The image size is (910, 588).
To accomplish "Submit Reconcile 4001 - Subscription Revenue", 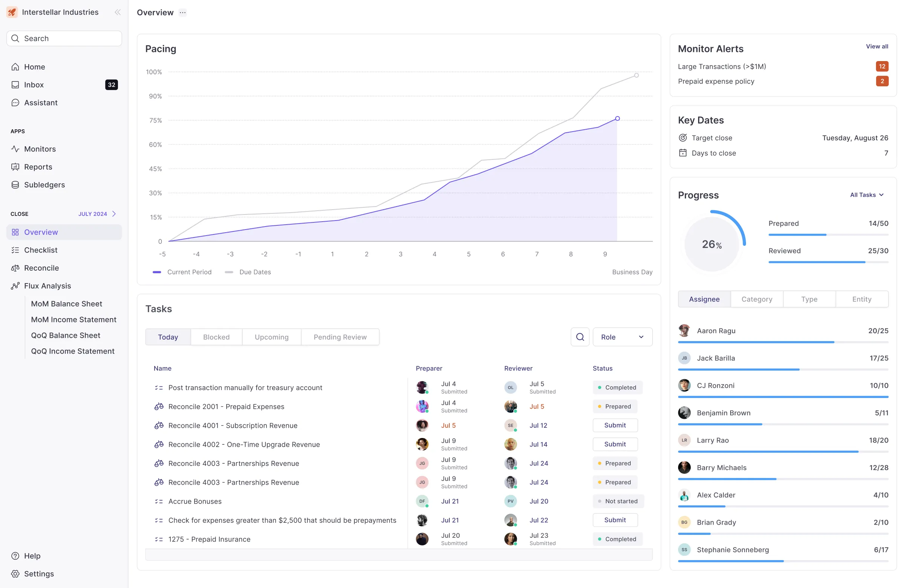I will pos(615,425).
